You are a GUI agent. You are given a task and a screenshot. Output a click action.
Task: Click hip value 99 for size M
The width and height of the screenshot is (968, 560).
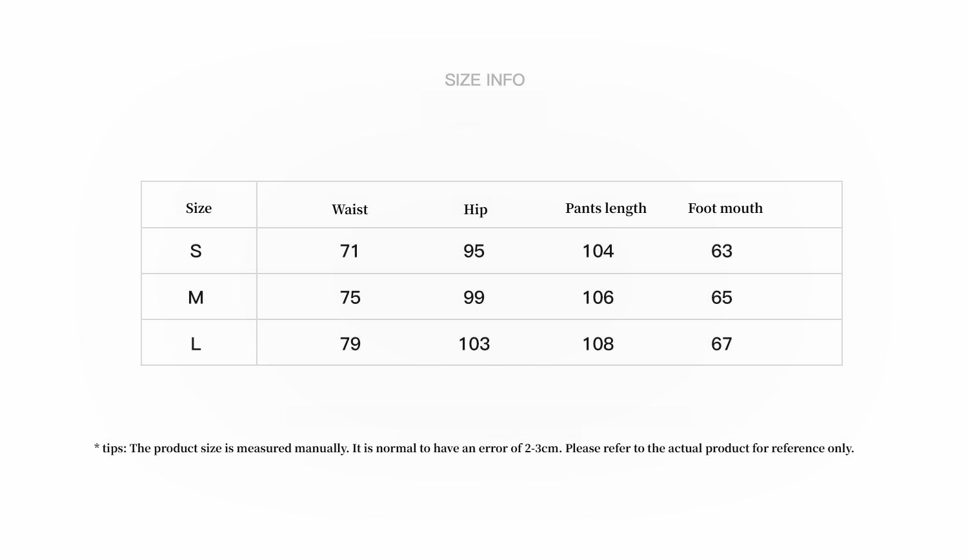[x=474, y=297]
